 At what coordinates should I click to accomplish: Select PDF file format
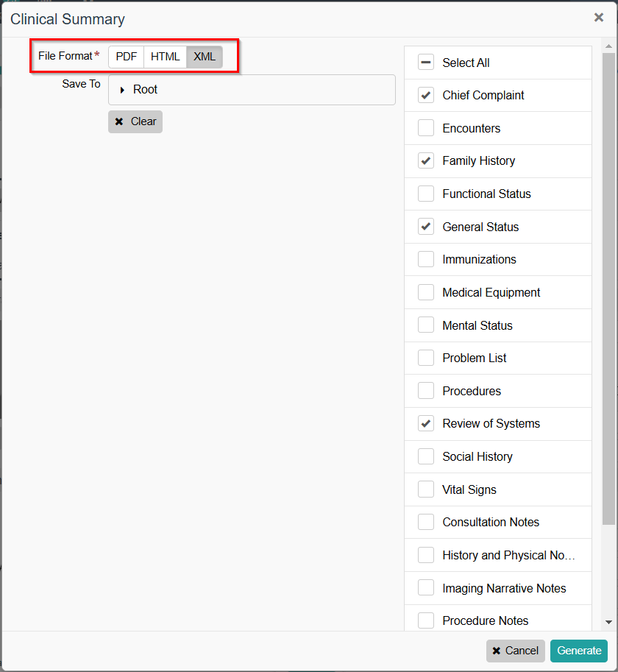[126, 57]
